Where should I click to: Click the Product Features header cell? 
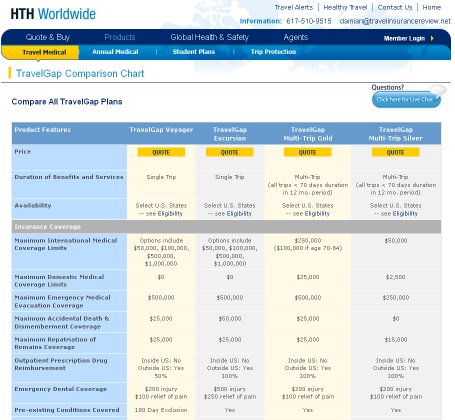click(43, 130)
